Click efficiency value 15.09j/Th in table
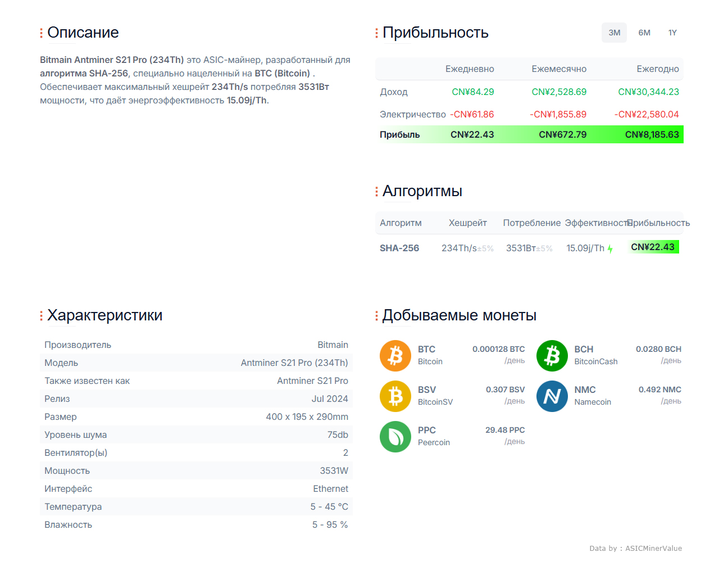The image size is (728, 584). click(585, 248)
